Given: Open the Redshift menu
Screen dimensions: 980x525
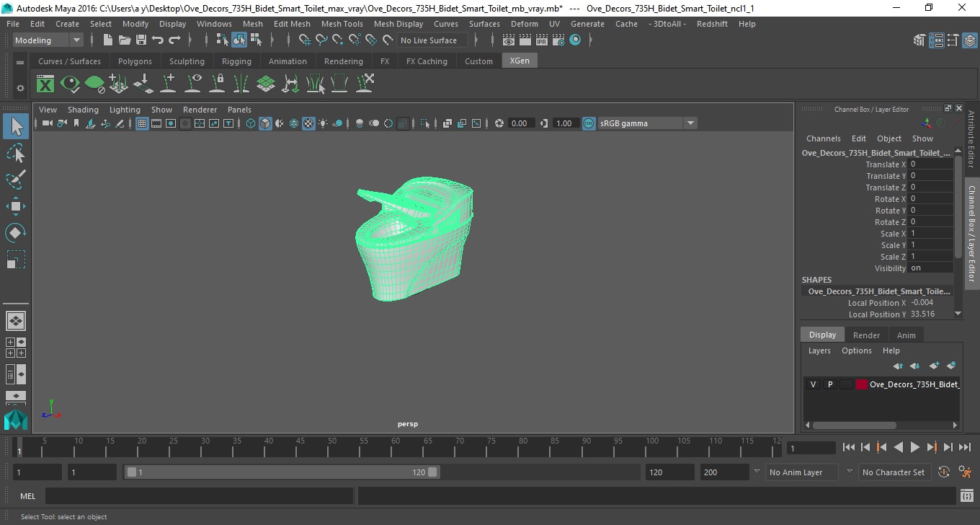Looking at the screenshot, I should click(712, 24).
